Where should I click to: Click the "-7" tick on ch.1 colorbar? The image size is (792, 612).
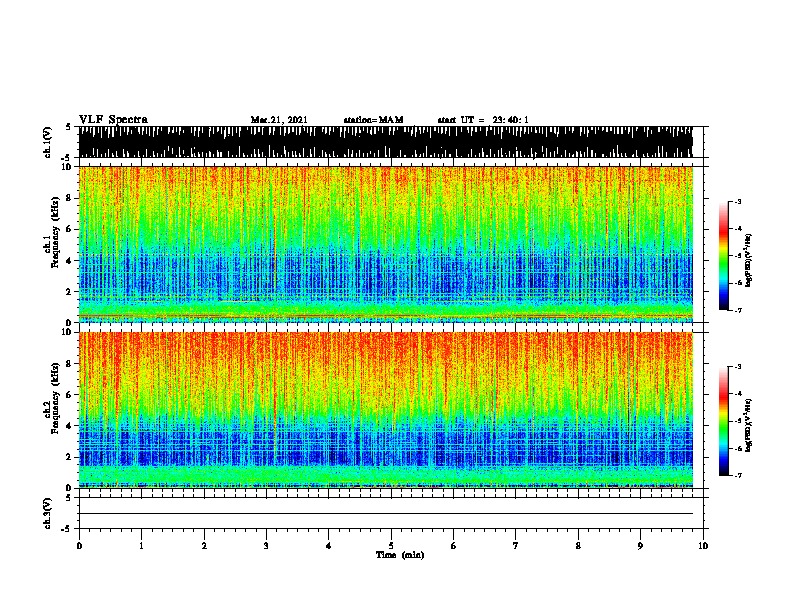pos(738,310)
